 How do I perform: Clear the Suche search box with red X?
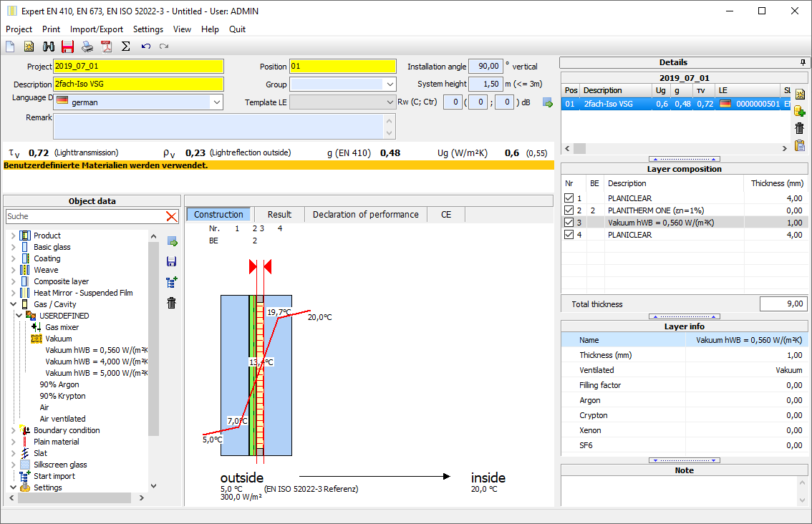coord(172,216)
